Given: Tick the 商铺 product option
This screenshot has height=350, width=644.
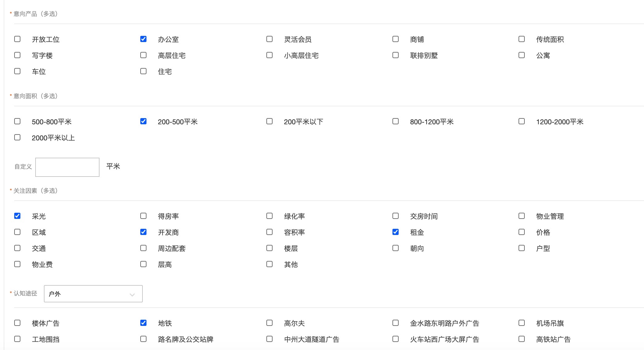Looking at the screenshot, I should point(396,39).
